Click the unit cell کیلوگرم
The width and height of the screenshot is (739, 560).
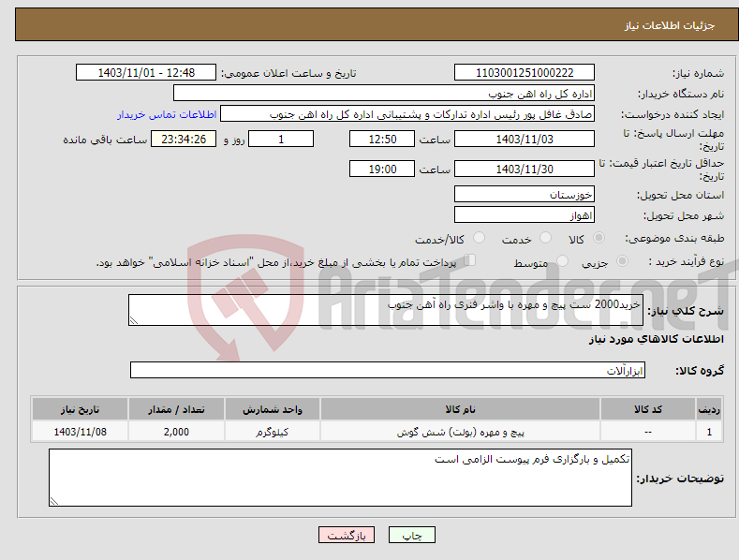coord(273,432)
